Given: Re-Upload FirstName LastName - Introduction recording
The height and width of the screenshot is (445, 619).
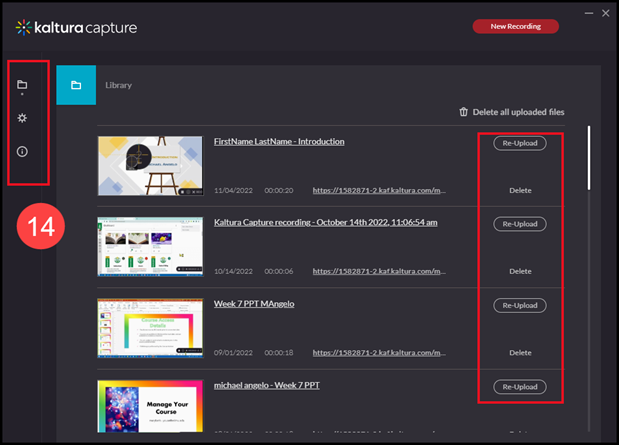Looking at the screenshot, I should pyautogui.click(x=520, y=143).
